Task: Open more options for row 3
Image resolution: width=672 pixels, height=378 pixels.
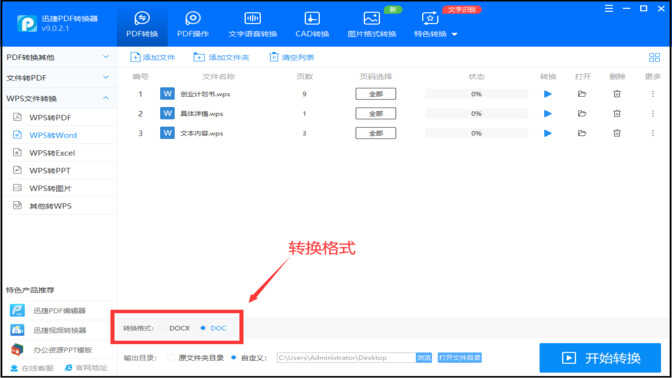Action: tap(653, 133)
